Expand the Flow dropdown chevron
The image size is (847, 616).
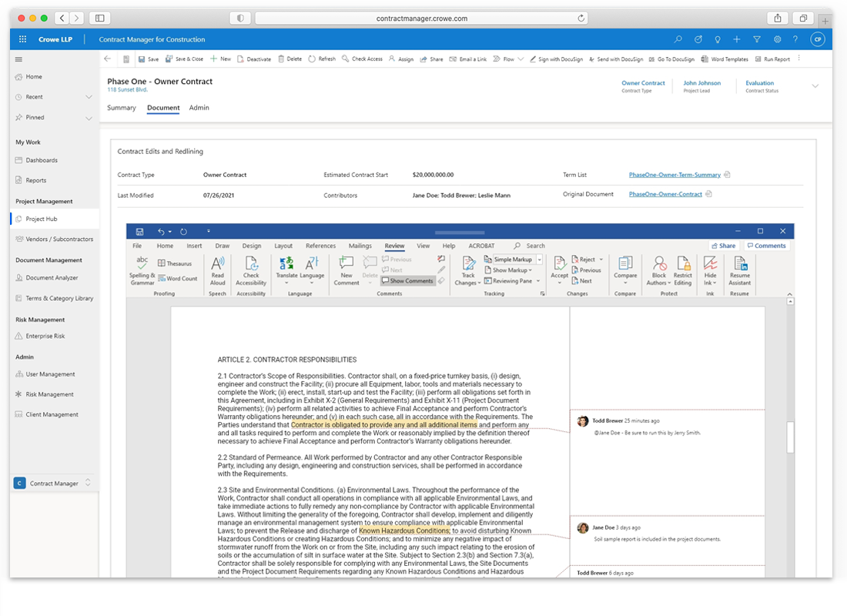point(521,59)
